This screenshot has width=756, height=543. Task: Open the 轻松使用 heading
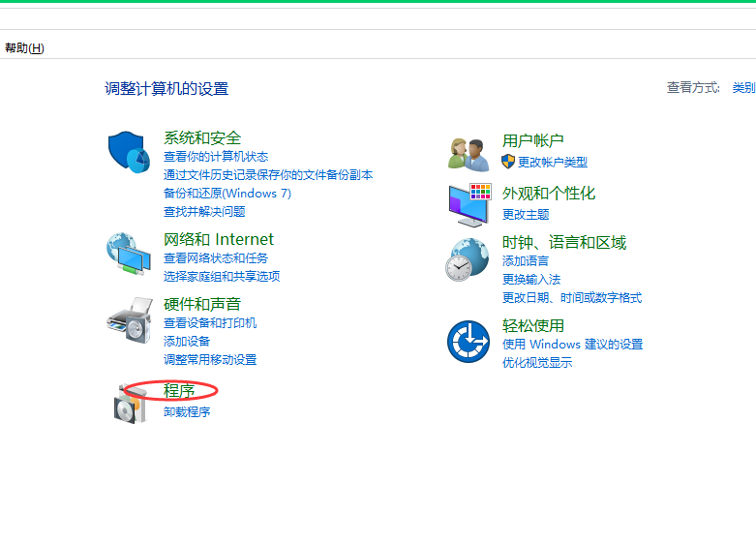tap(532, 326)
